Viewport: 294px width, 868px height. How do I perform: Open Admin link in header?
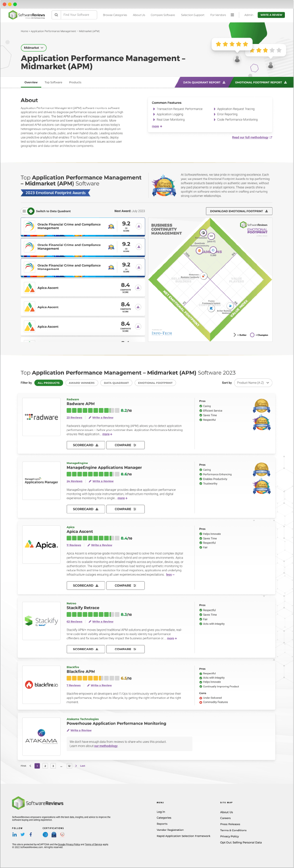tap(249, 15)
